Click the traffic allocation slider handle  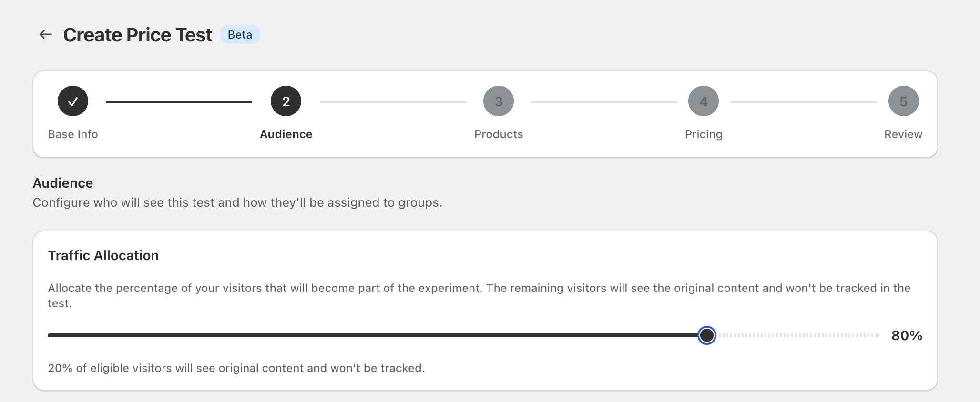pos(707,335)
